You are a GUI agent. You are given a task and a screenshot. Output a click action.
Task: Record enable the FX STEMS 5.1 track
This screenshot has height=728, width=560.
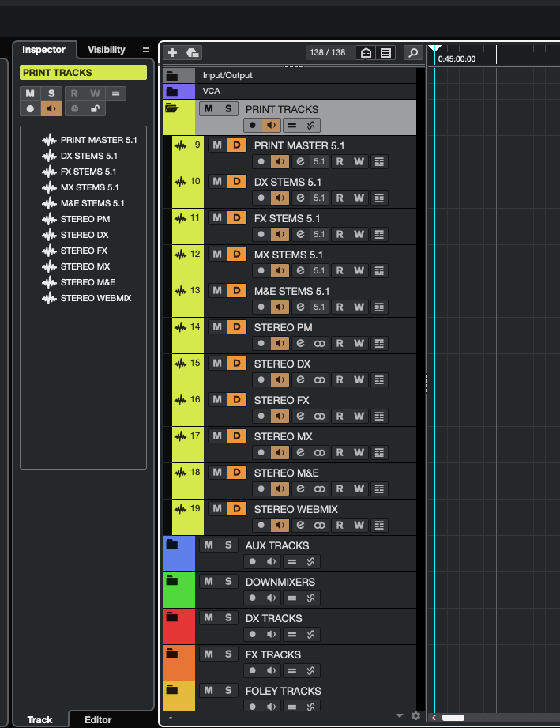(x=261, y=234)
